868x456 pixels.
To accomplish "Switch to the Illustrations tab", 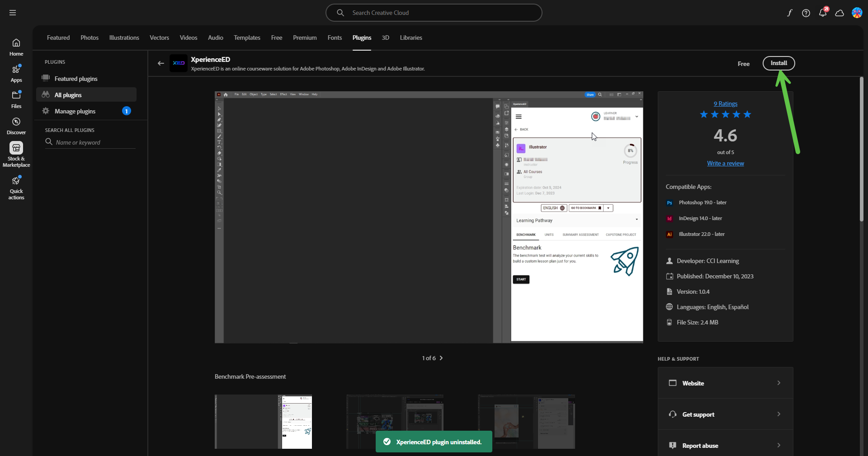I will pyautogui.click(x=124, y=38).
